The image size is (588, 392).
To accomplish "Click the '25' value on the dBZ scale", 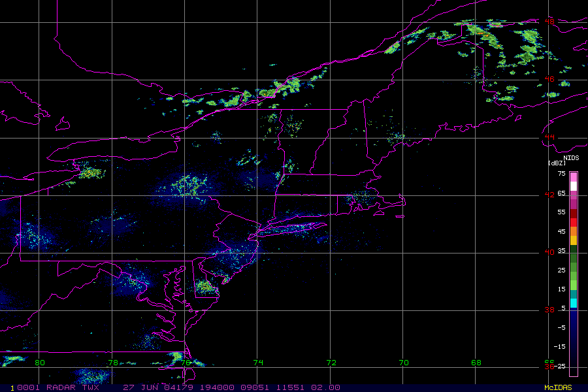I will tap(561, 270).
